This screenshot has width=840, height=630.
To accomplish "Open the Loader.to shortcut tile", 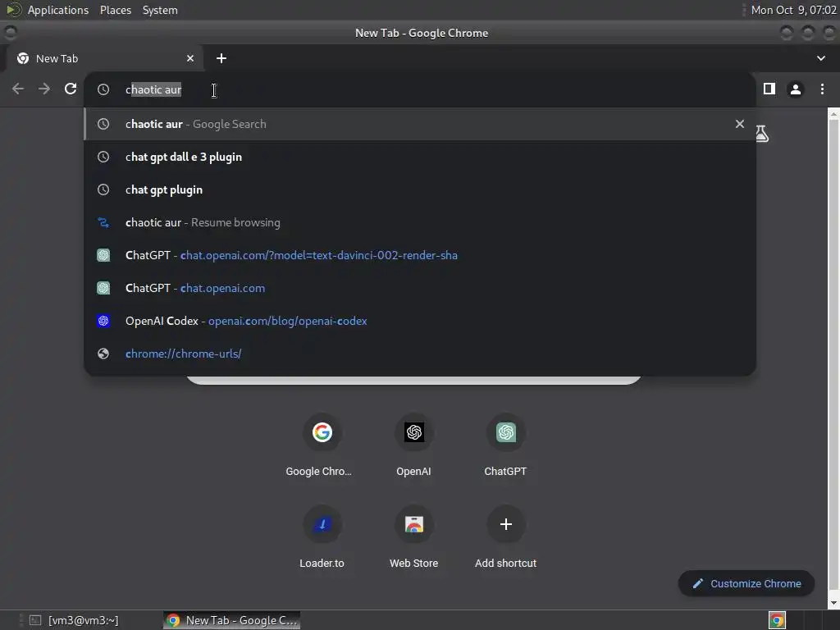I will (x=322, y=537).
